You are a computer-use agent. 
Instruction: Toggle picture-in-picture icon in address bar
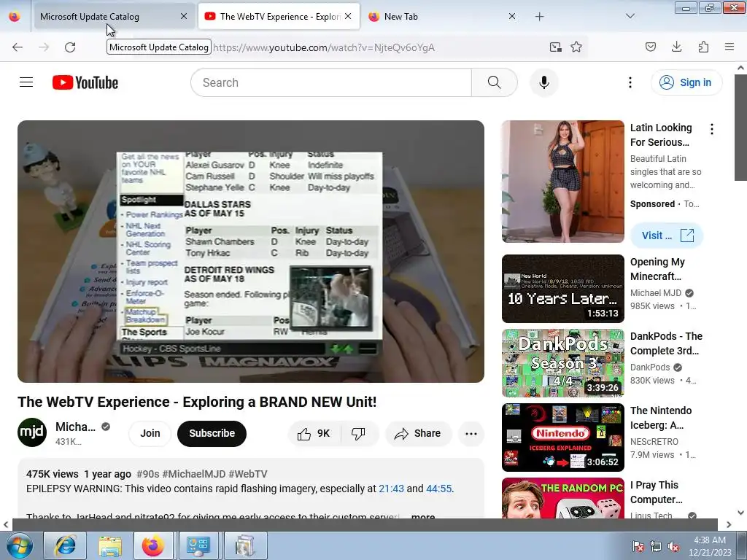pyautogui.click(x=555, y=47)
